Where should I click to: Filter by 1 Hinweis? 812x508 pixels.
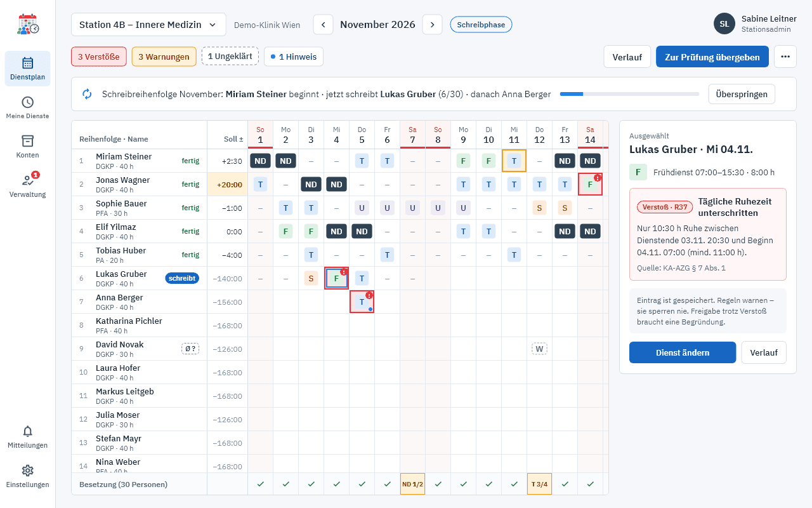294,57
